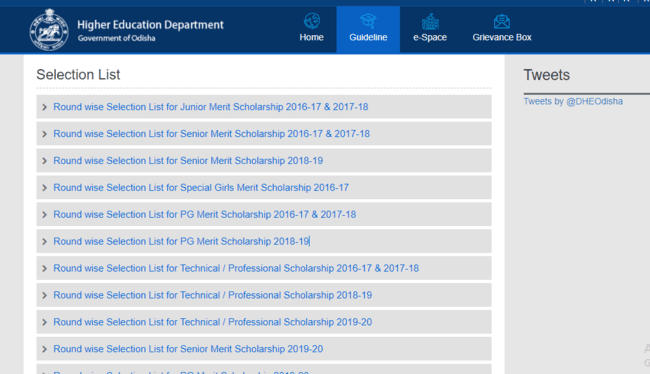Open Senior Merit Scholarship 2019-20 selection list link
This screenshot has width=650, height=374.
coord(188,350)
